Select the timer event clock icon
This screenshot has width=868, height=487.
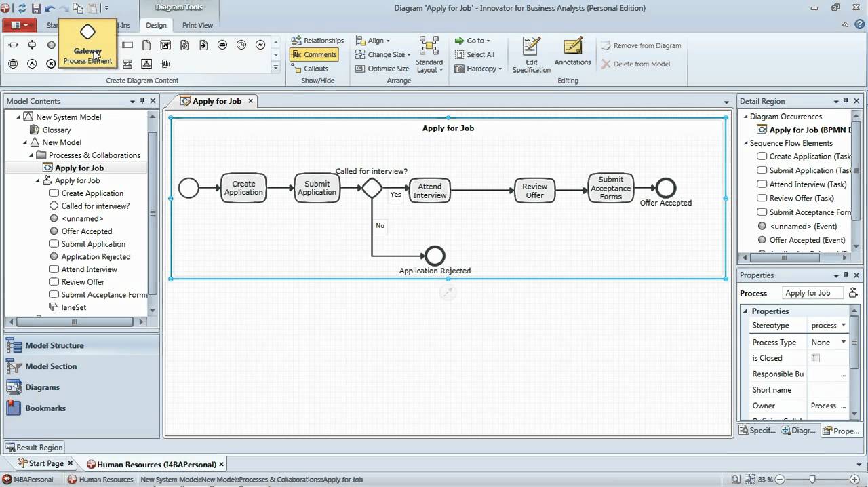241,45
